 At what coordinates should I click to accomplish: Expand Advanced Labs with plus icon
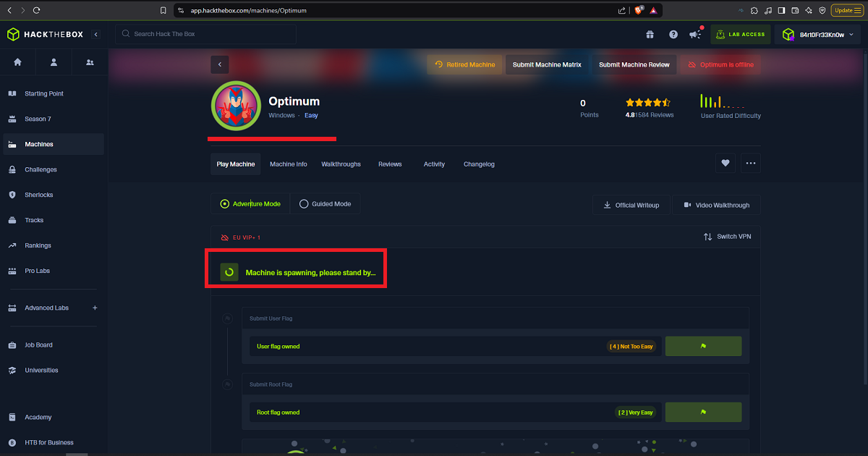pos(95,308)
